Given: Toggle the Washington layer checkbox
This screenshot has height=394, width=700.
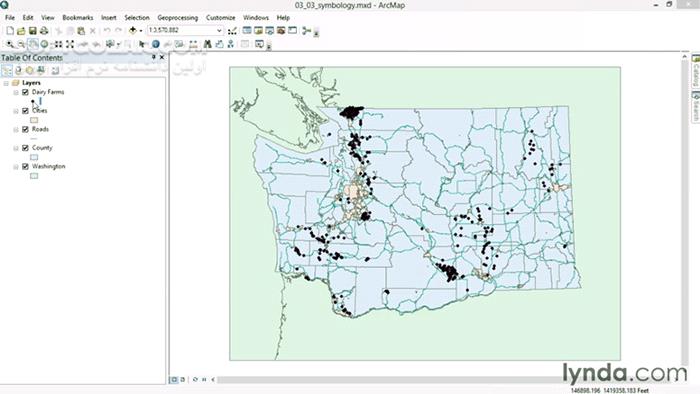Looking at the screenshot, I should 25,166.
